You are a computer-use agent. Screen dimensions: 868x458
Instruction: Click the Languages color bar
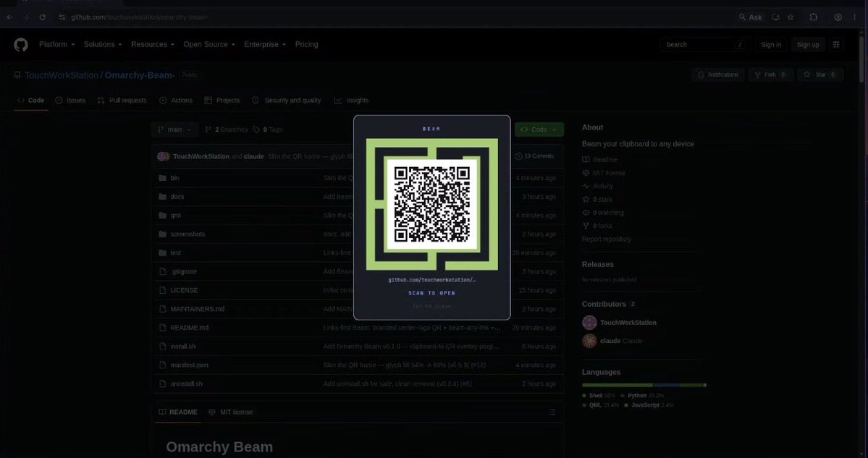(644, 385)
